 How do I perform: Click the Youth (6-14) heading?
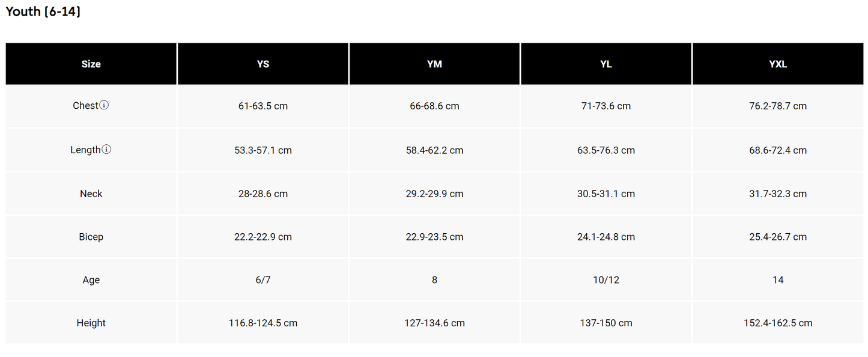click(x=43, y=11)
